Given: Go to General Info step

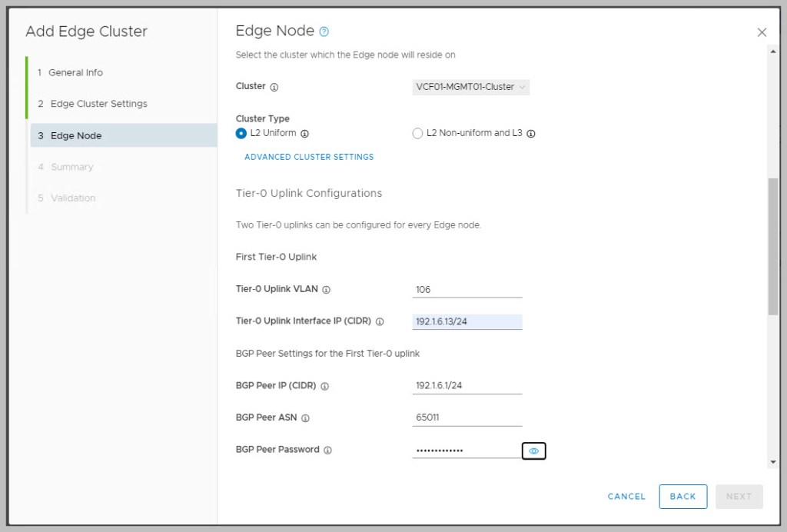Looking at the screenshot, I should point(75,72).
